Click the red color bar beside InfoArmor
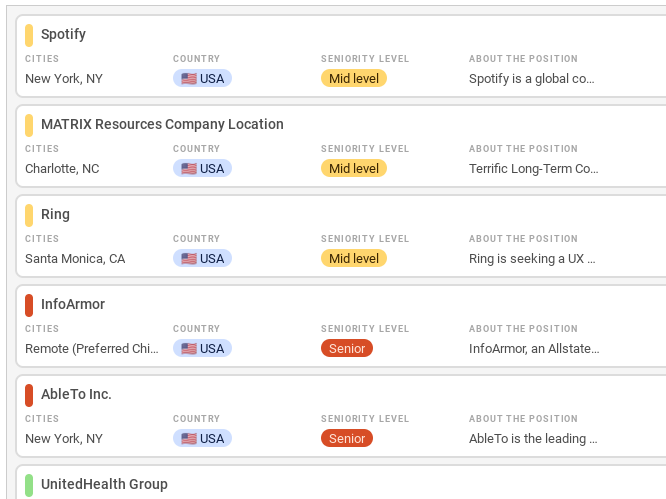The height and width of the screenshot is (499, 666). (x=29, y=305)
